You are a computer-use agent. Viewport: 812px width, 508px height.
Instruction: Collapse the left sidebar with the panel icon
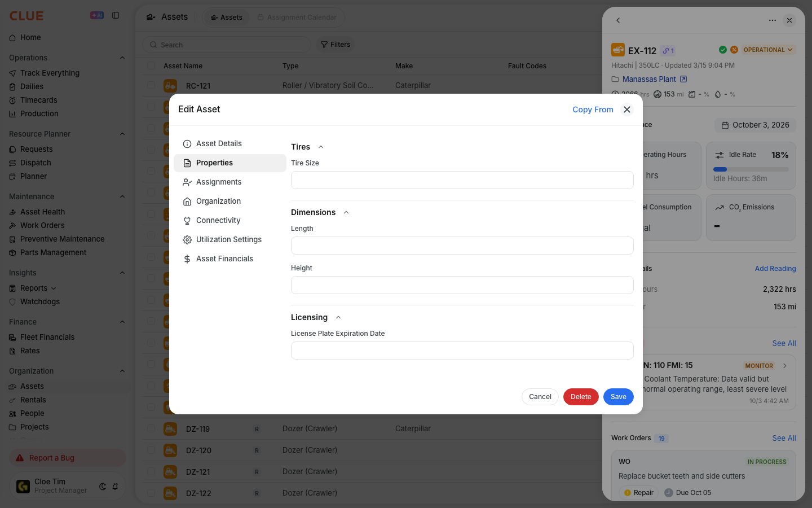116,15
